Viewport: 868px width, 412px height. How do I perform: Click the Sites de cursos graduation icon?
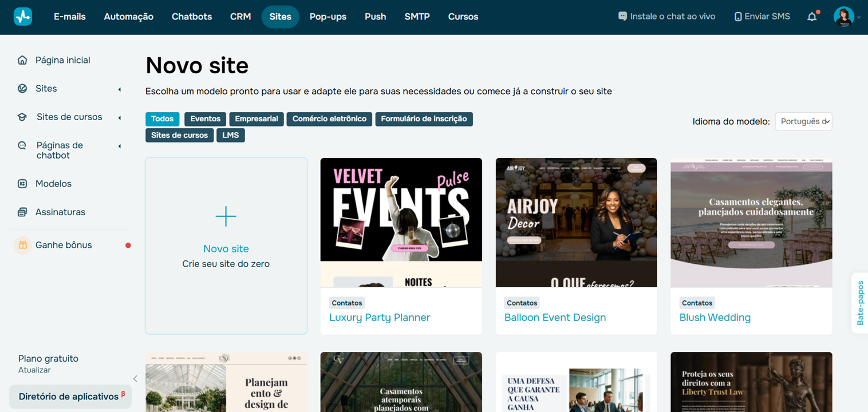(x=22, y=117)
